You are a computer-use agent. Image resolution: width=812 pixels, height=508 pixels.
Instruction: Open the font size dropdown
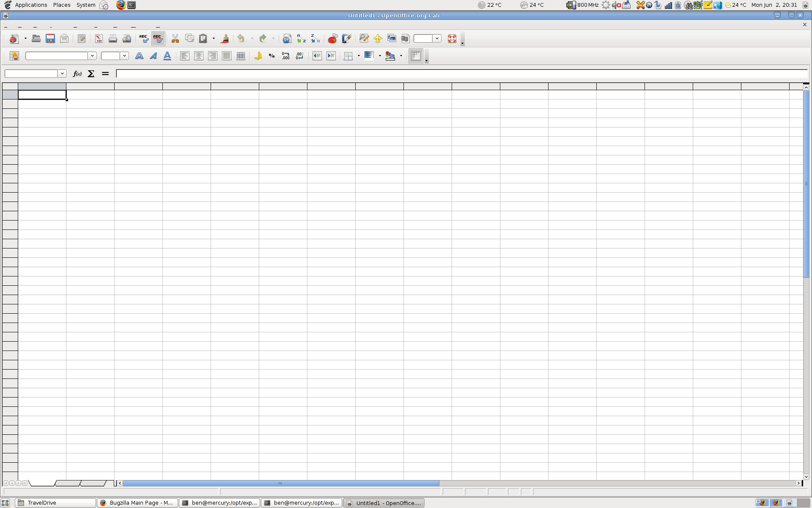(x=124, y=56)
